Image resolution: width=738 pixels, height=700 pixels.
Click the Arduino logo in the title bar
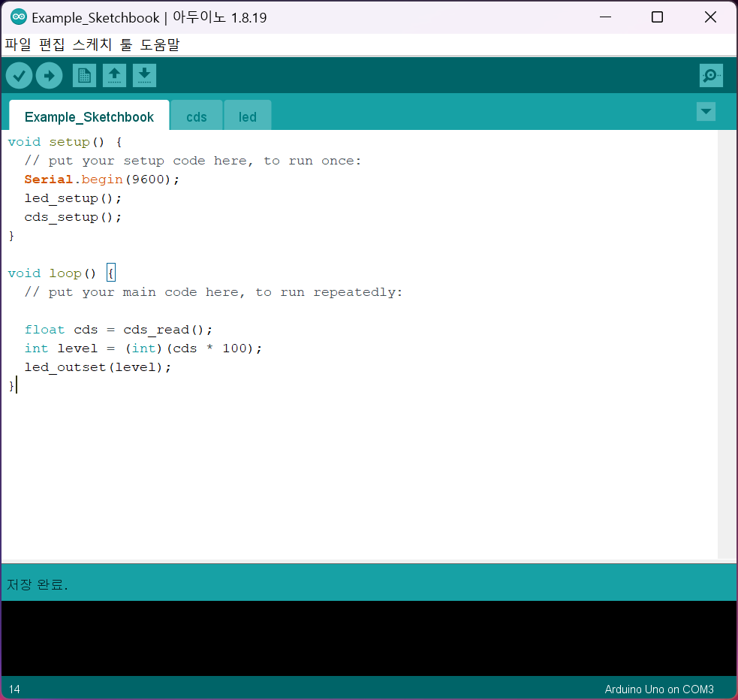(18, 17)
